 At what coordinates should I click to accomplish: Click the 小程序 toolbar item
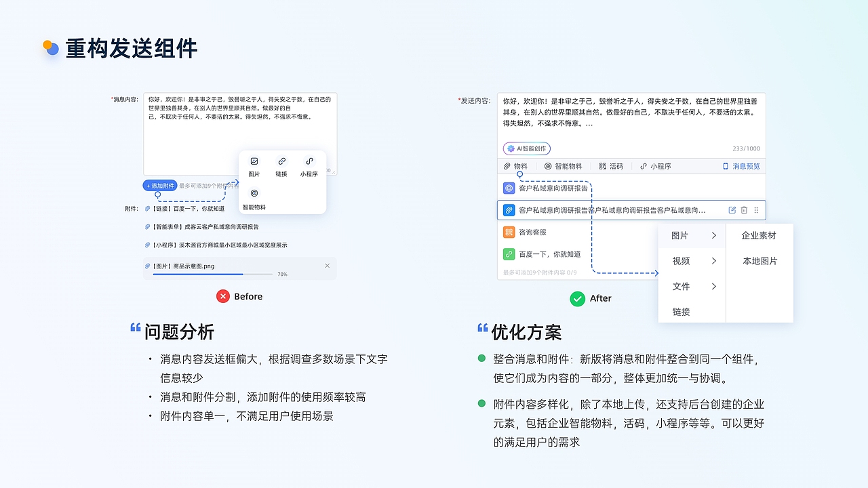(656, 166)
